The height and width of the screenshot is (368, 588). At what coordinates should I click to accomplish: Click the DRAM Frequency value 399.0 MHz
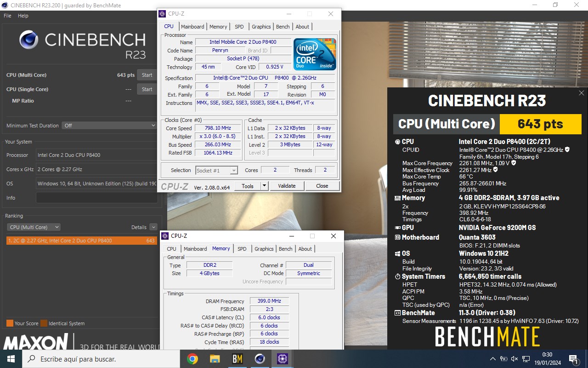point(269,301)
